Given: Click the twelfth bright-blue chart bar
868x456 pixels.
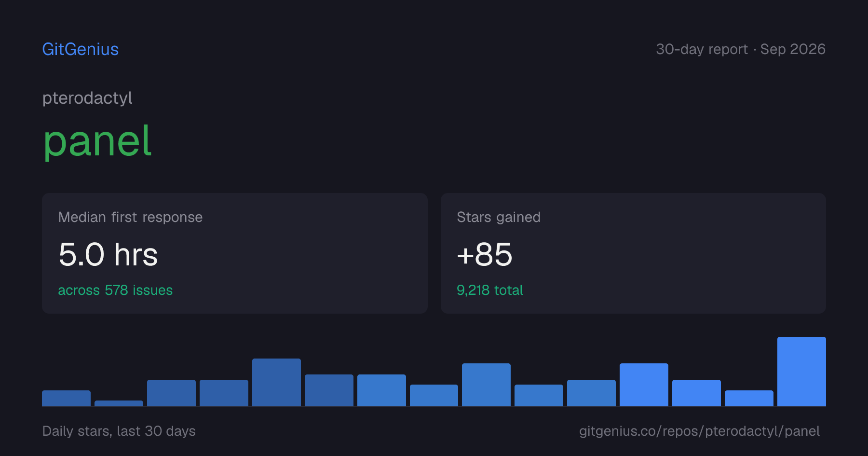Looking at the screenshot, I should pos(644,385).
